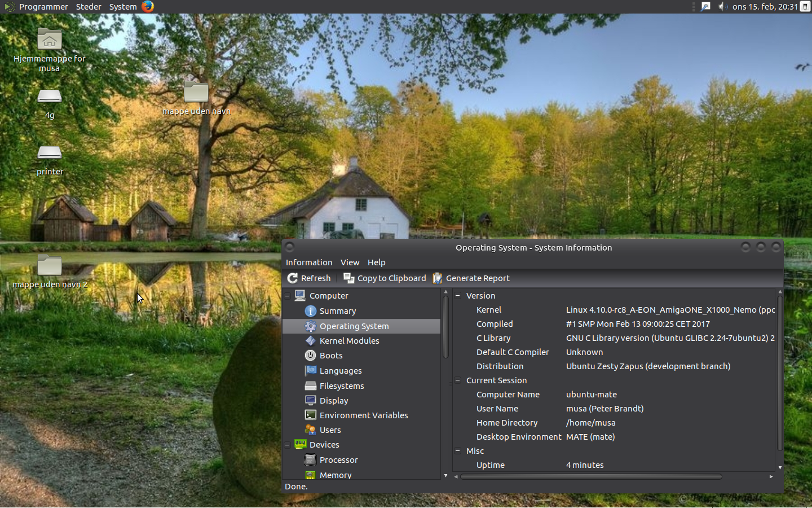Select Kernel Modules in the tree
Screen dimensions: 812x508
click(348, 341)
